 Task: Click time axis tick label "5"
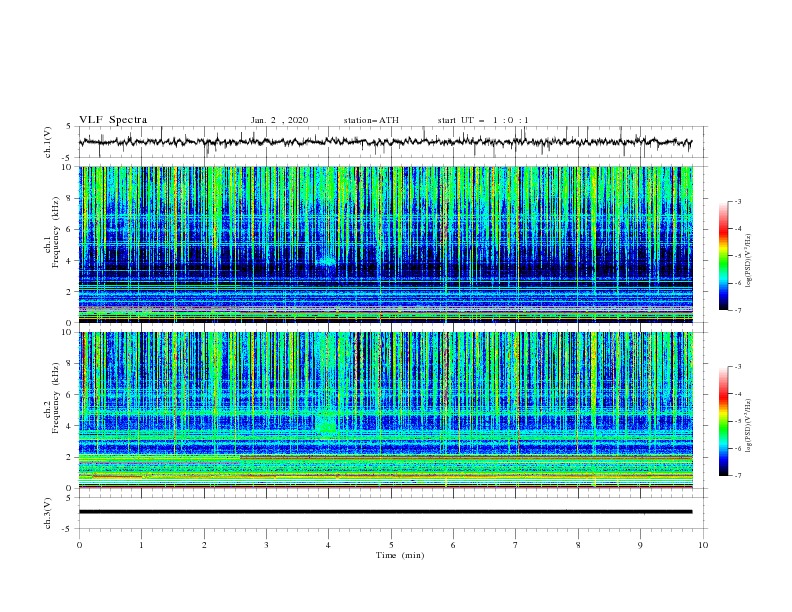click(391, 545)
